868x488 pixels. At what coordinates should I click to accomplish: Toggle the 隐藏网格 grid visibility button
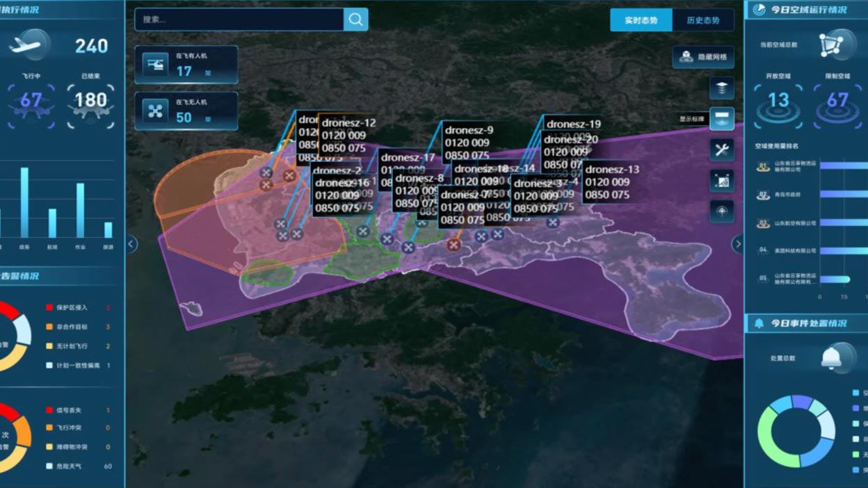click(x=703, y=57)
